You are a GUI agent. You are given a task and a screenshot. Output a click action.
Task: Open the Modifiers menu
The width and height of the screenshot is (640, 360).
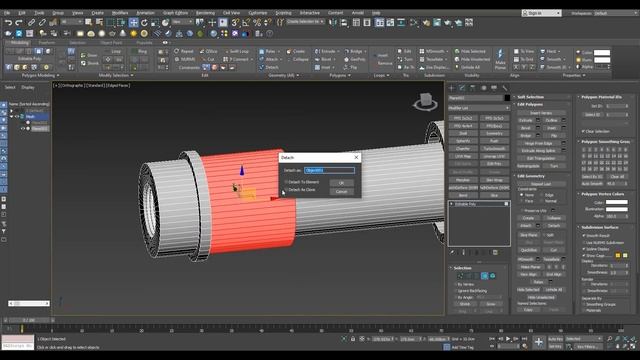pyautogui.click(x=120, y=13)
